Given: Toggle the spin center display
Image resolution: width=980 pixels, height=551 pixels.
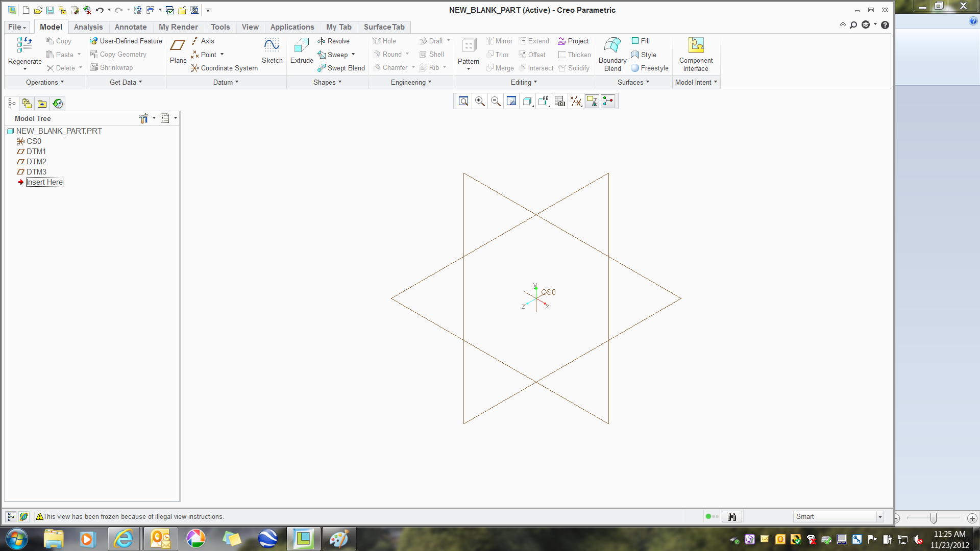Looking at the screenshot, I should (608, 102).
